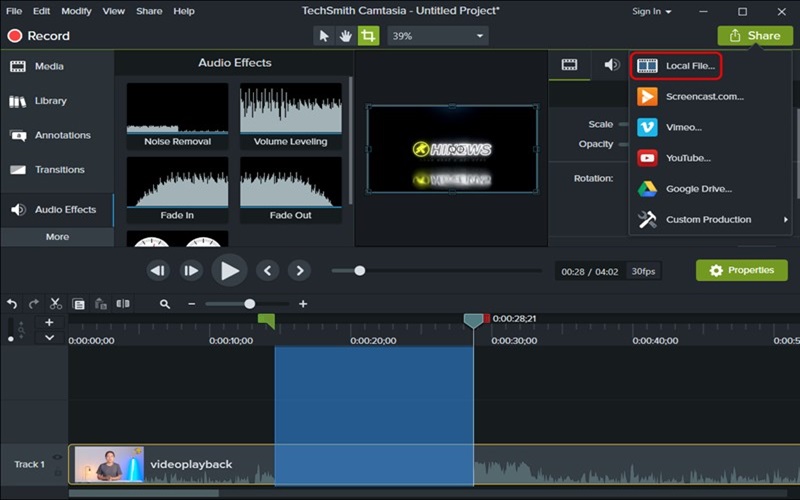Open the View menu
Screen dimensions: 800x500
tap(114, 11)
